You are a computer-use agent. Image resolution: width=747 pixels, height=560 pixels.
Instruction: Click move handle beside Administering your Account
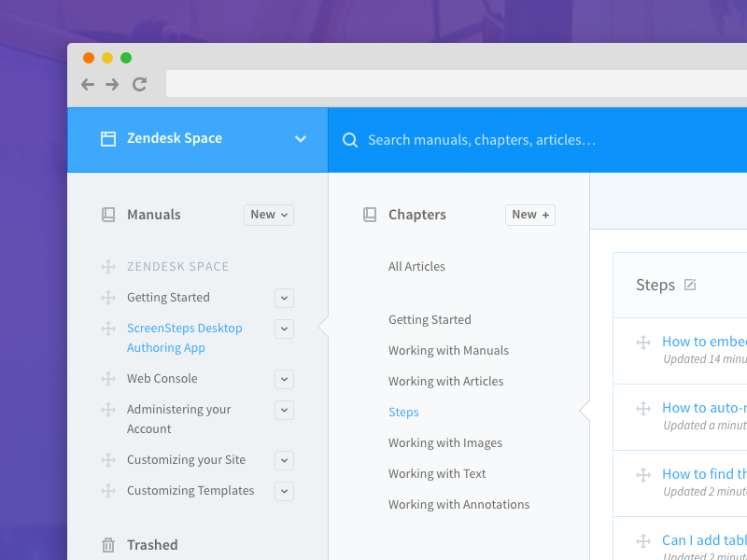click(x=108, y=410)
